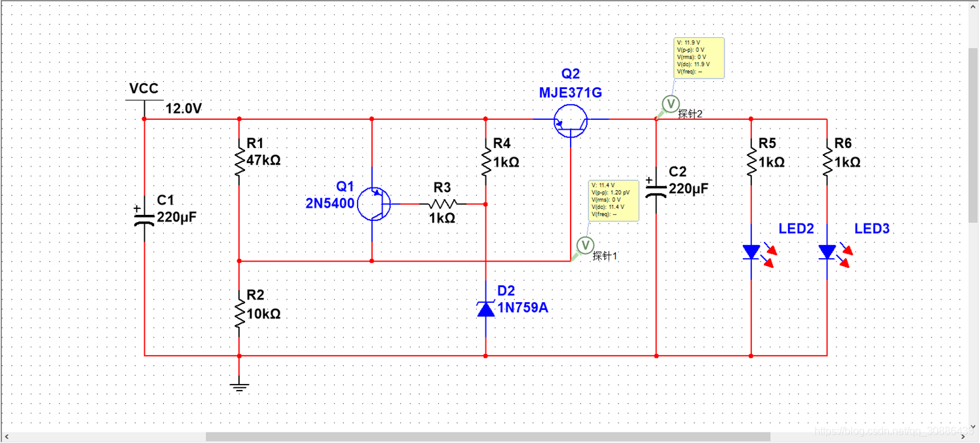This screenshot has width=980, height=443.
Task: Click the 'VCC' label
Action: 144,88
